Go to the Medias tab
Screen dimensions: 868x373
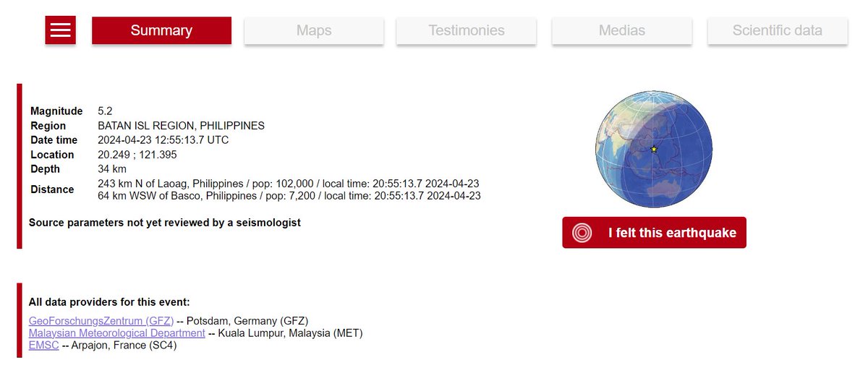pyautogui.click(x=622, y=30)
